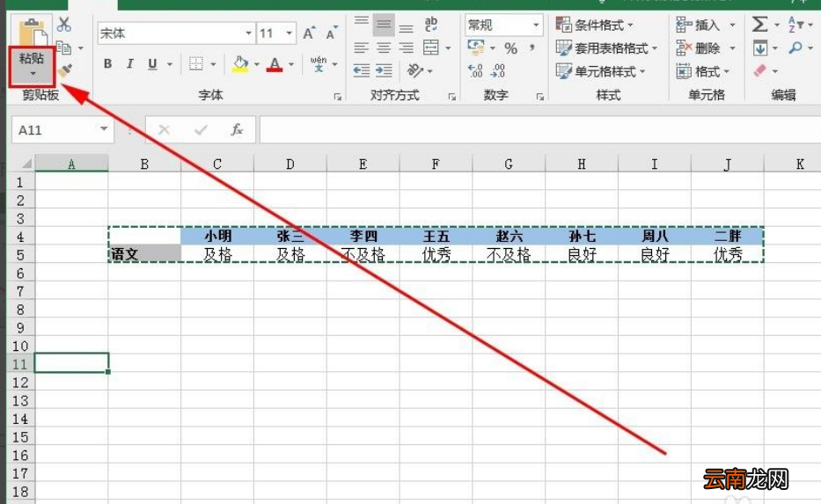Click the Fill down arrow icon

[759, 48]
